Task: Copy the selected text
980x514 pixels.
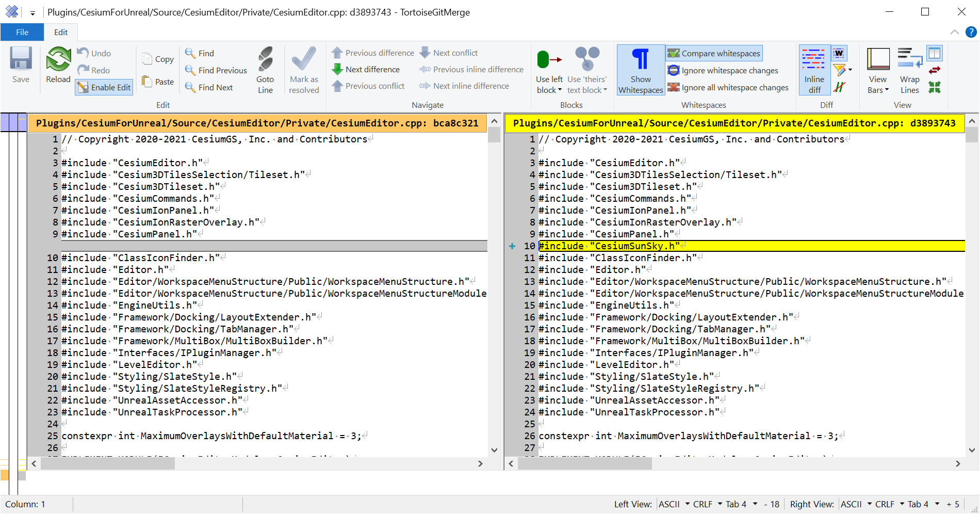Action: (x=158, y=59)
